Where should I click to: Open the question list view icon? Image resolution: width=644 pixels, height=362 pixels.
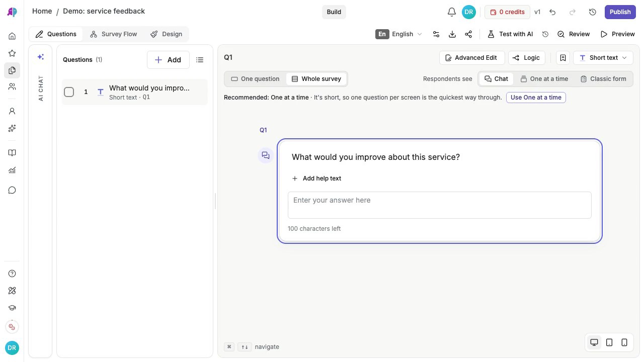200,60
